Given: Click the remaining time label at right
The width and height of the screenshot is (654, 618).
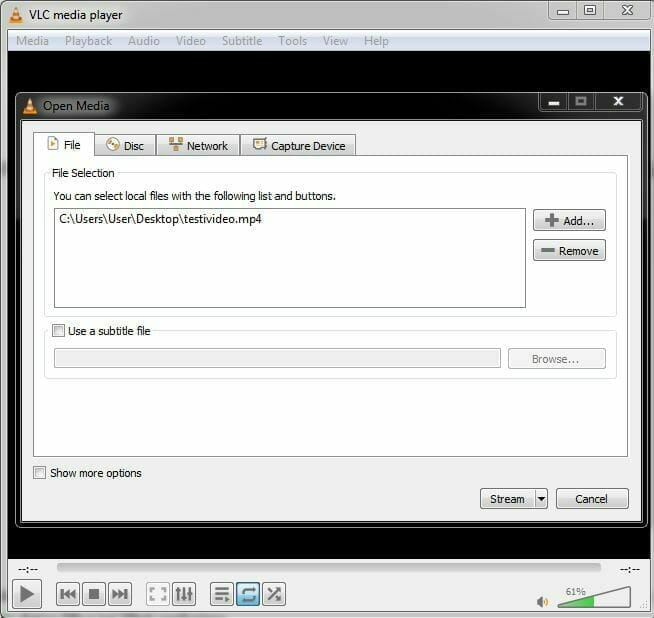Looking at the screenshot, I should coord(630,569).
